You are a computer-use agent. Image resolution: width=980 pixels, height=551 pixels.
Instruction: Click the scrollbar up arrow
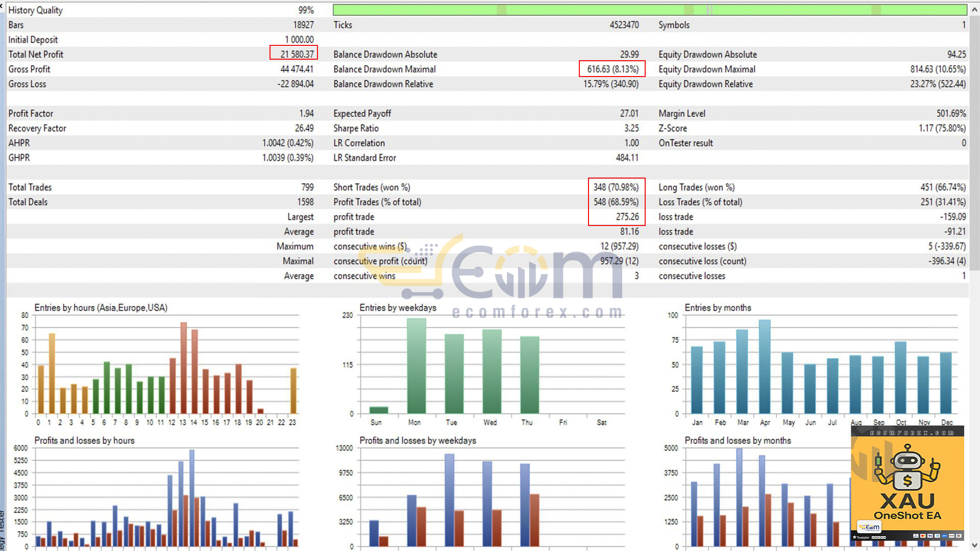[974, 9]
